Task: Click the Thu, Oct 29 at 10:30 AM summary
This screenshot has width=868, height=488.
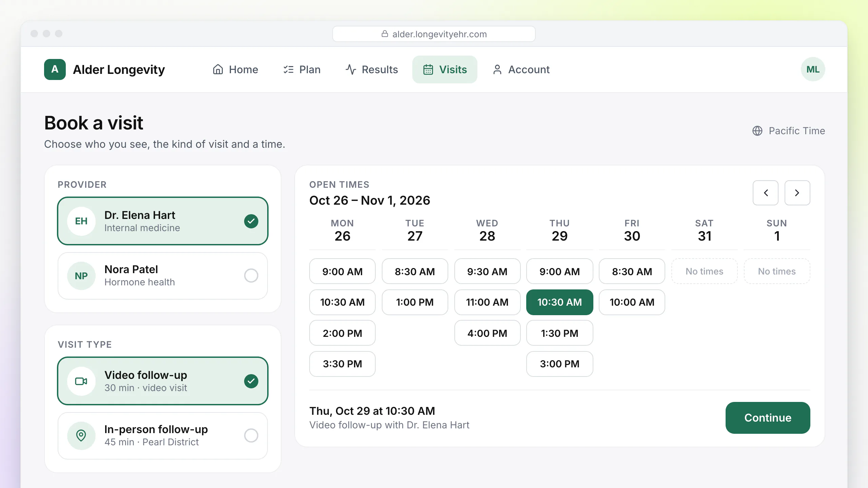Action: [372, 411]
